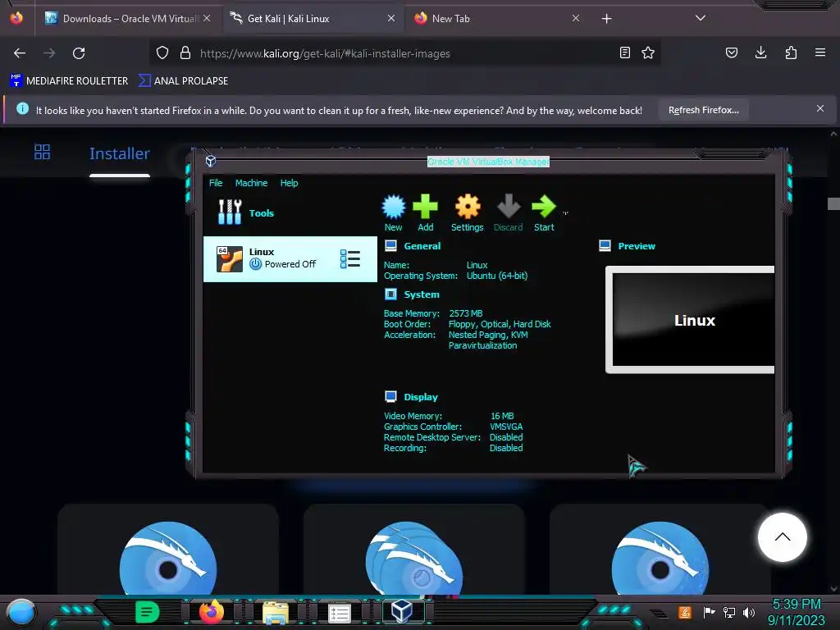Open the Firefox extensions puzzle icon
The width and height of the screenshot is (840, 630).
tap(791, 53)
